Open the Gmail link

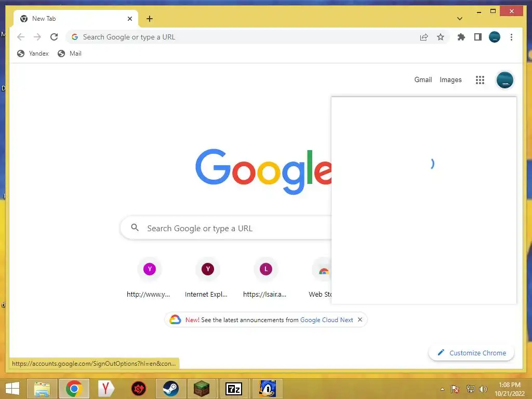423,79
